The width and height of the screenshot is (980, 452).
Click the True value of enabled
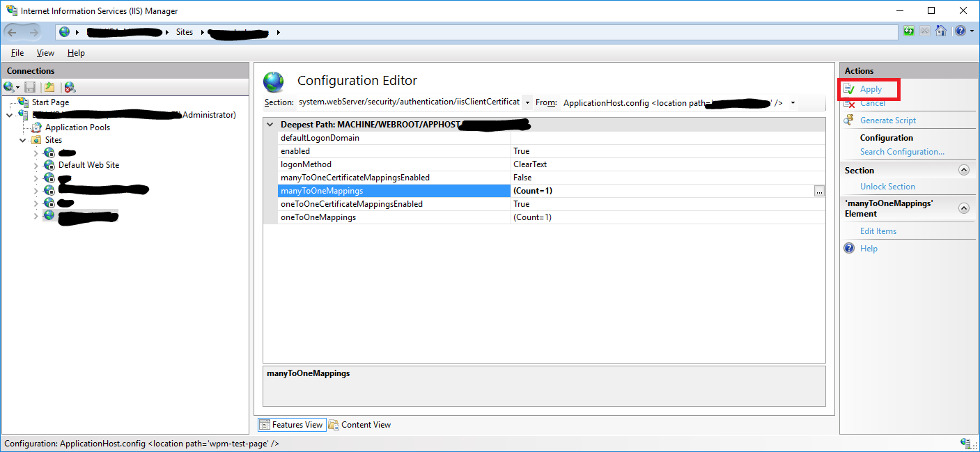[521, 151]
